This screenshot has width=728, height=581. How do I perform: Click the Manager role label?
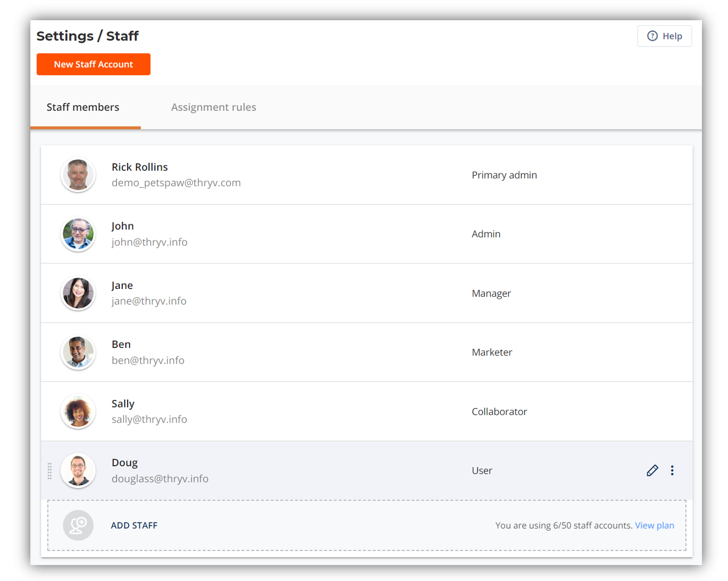[491, 294]
